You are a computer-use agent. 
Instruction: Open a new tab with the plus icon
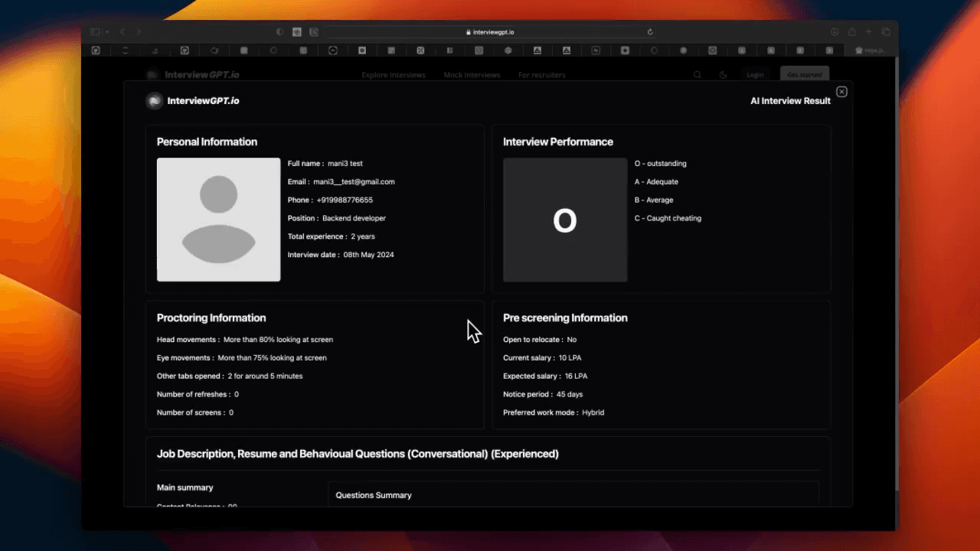pyautogui.click(x=868, y=32)
